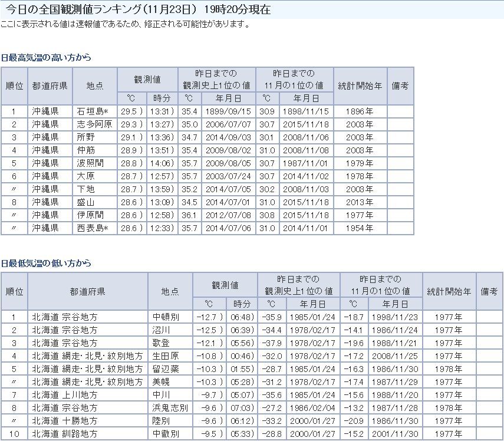The height and width of the screenshot is (441, 504).
Task: Click the 日最低気温の低い方から heading
Action: click(46, 263)
